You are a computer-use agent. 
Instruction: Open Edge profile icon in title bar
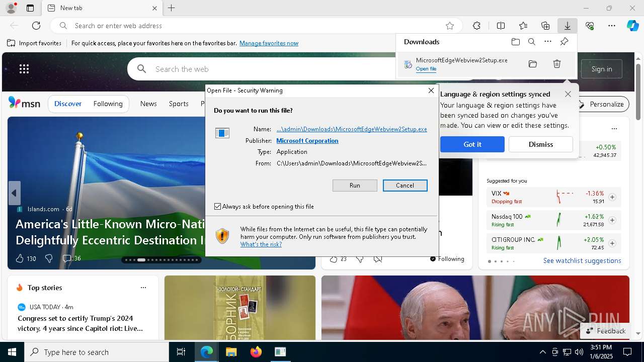click(x=11, y=8)
